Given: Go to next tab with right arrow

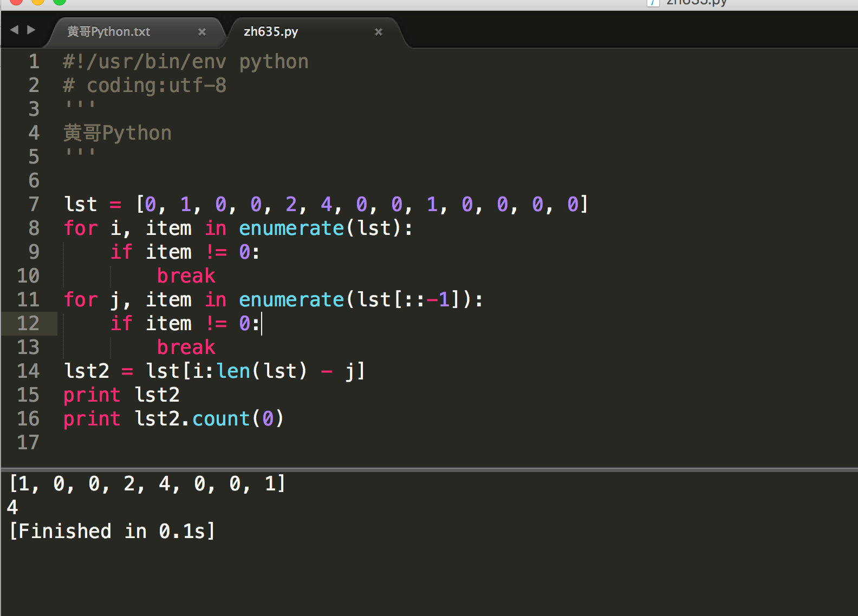Looking at the screenshot, I should pyautogui.click(x=31, y=30).
